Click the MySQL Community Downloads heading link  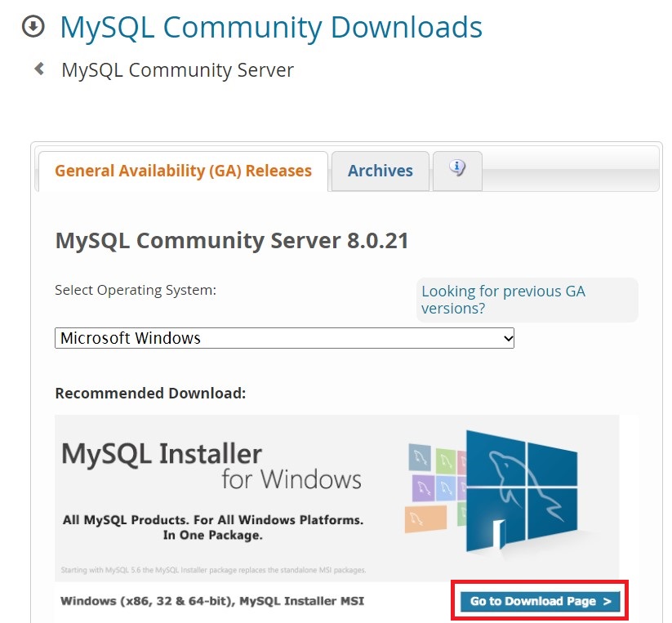click(271, 28)
